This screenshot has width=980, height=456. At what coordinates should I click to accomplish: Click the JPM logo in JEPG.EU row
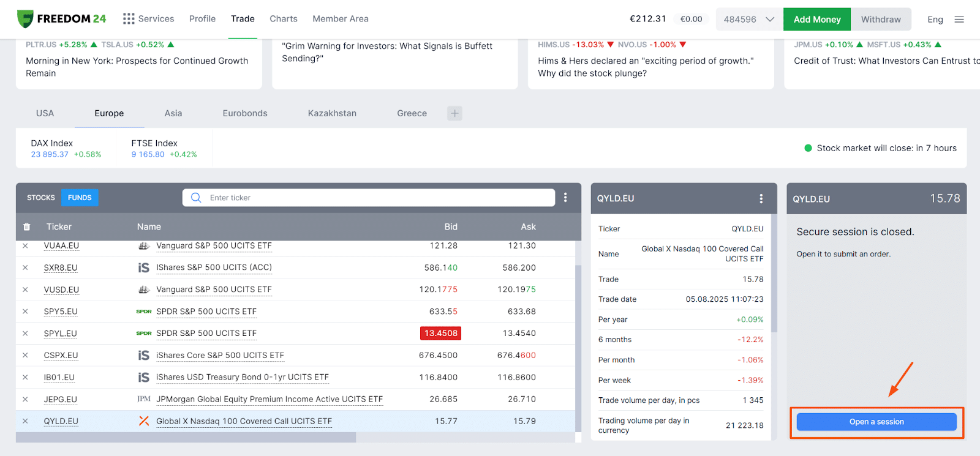click(144, 399)
